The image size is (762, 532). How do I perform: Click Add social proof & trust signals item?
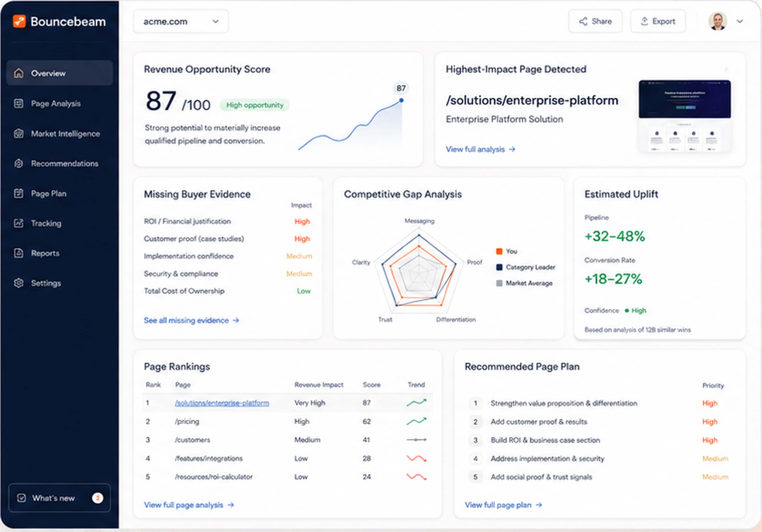[x=599, y=477]
